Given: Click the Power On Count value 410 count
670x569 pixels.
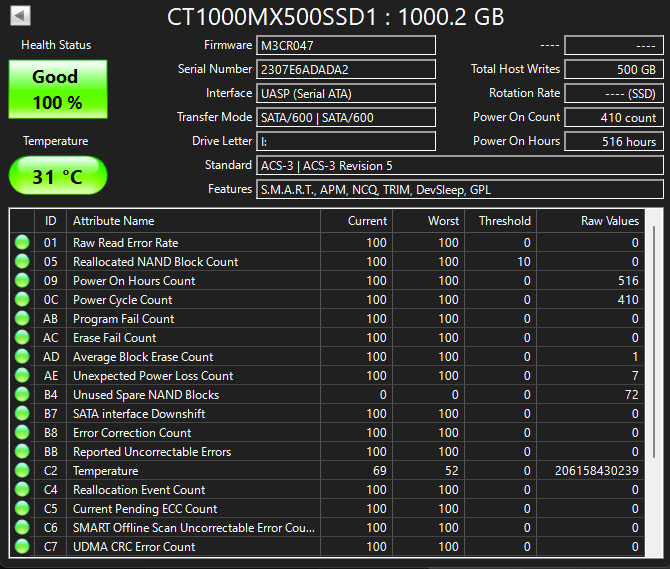Looking at the screenshot, I should pyautogui.click(x=614, y=117).
